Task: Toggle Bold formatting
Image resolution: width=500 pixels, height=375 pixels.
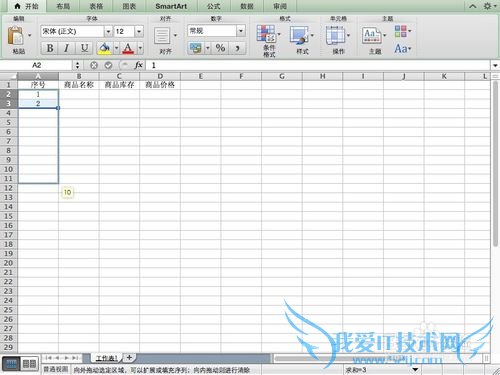Action: click(50, 48)
